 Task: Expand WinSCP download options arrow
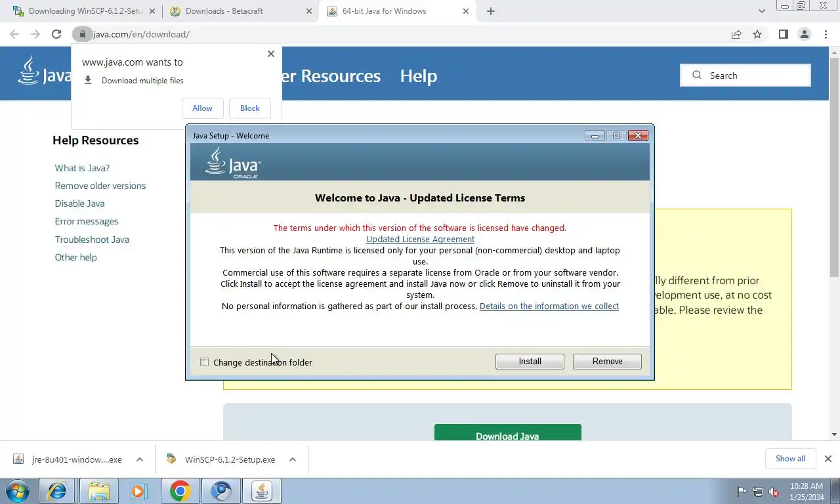click(293, 459)
